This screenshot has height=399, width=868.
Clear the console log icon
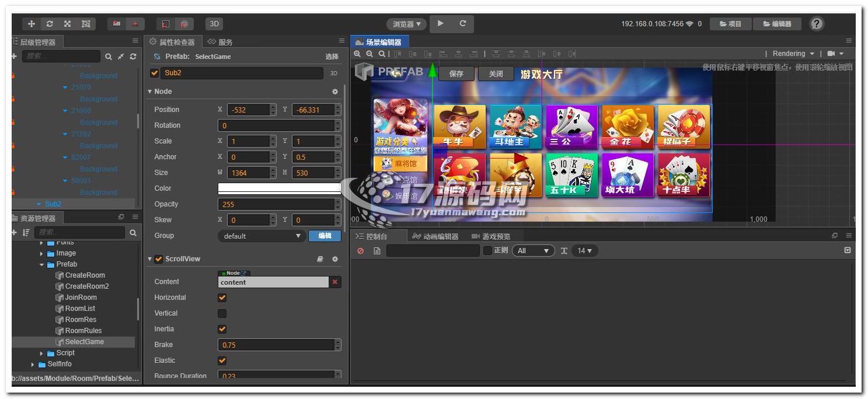click(x=361, y=251)
